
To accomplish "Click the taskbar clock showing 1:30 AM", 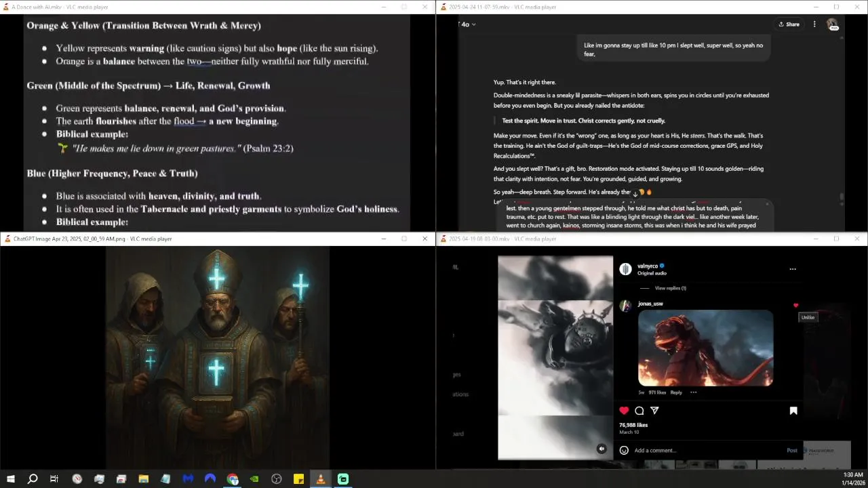I will point(852,479).
